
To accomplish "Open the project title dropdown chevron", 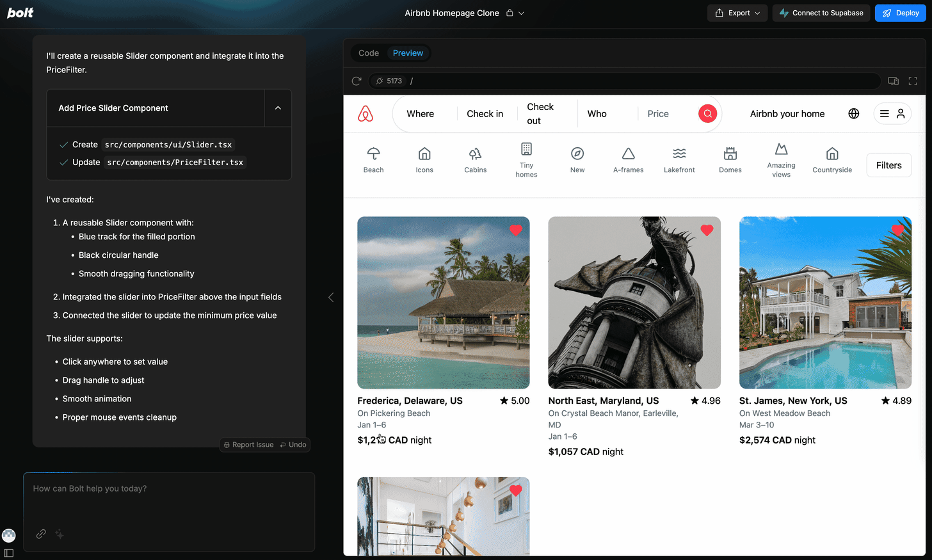I will [x=521, y=13].
